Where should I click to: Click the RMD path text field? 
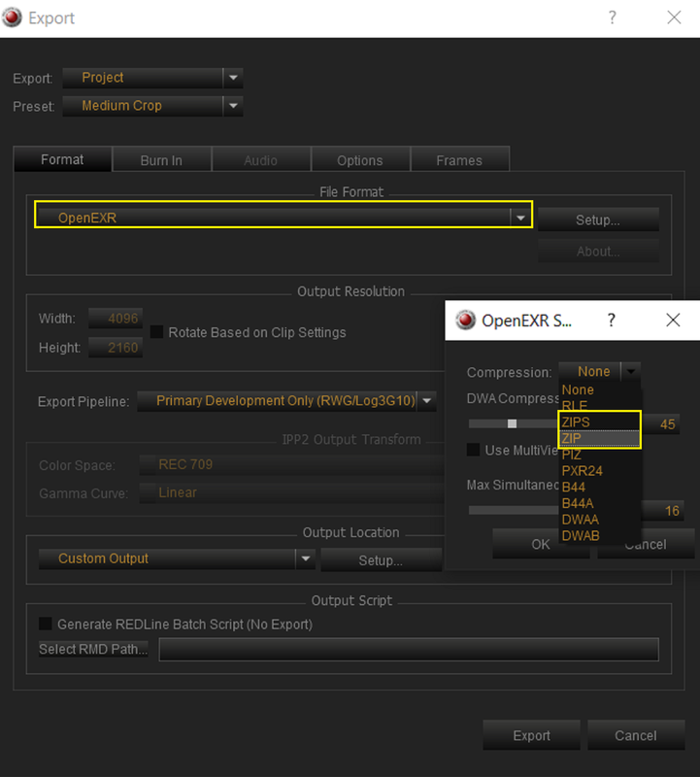coord(409,649)
